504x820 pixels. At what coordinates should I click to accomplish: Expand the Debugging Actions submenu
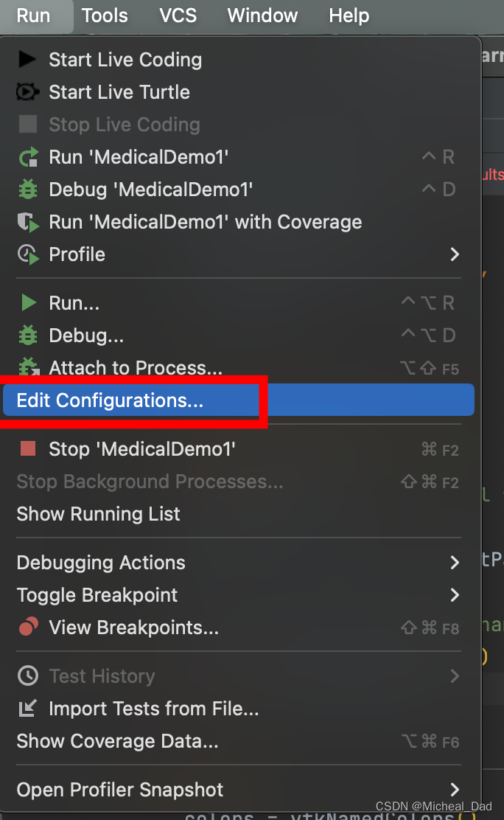point(455,563)
